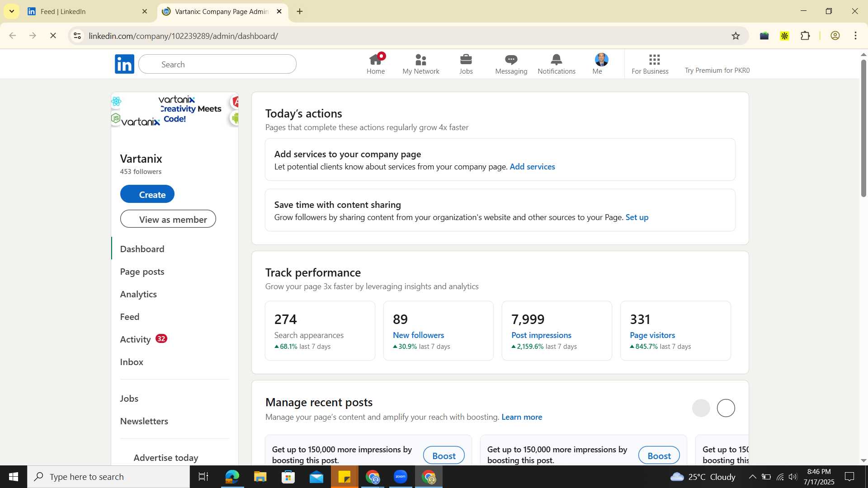Open the LinkedIn Home icon

coord(376,64)
